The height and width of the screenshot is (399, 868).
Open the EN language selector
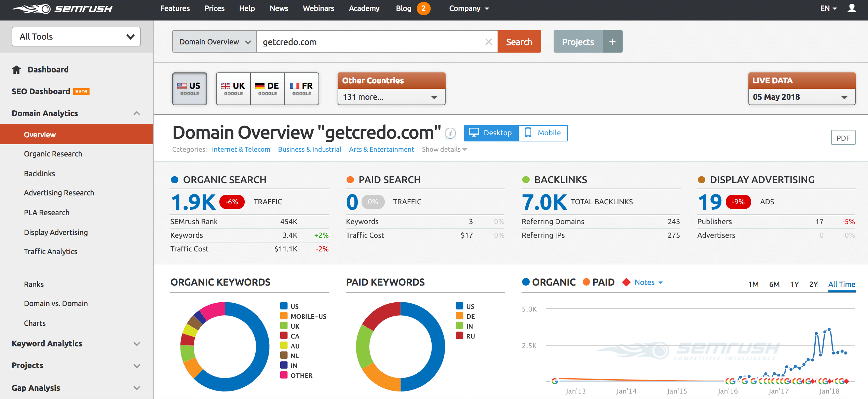(828, 9)
